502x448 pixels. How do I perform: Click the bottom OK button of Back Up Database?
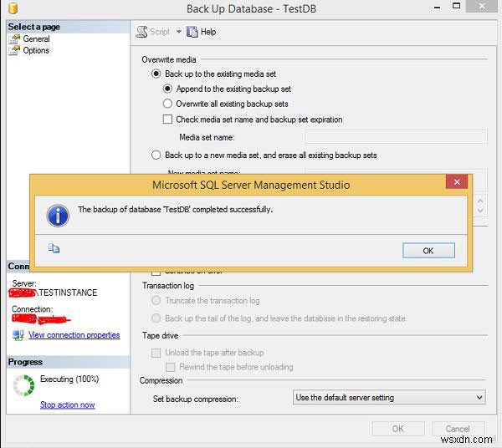pos(398,429)
